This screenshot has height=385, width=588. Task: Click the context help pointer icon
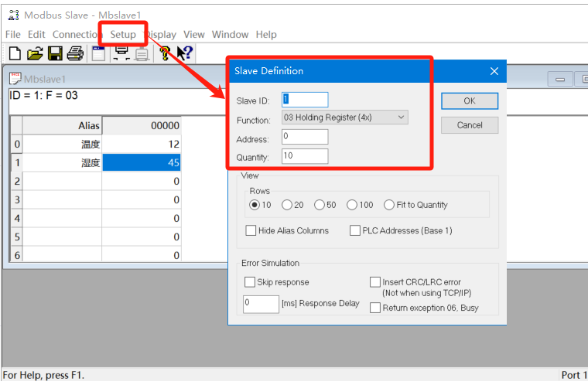(x=185, y=53)
